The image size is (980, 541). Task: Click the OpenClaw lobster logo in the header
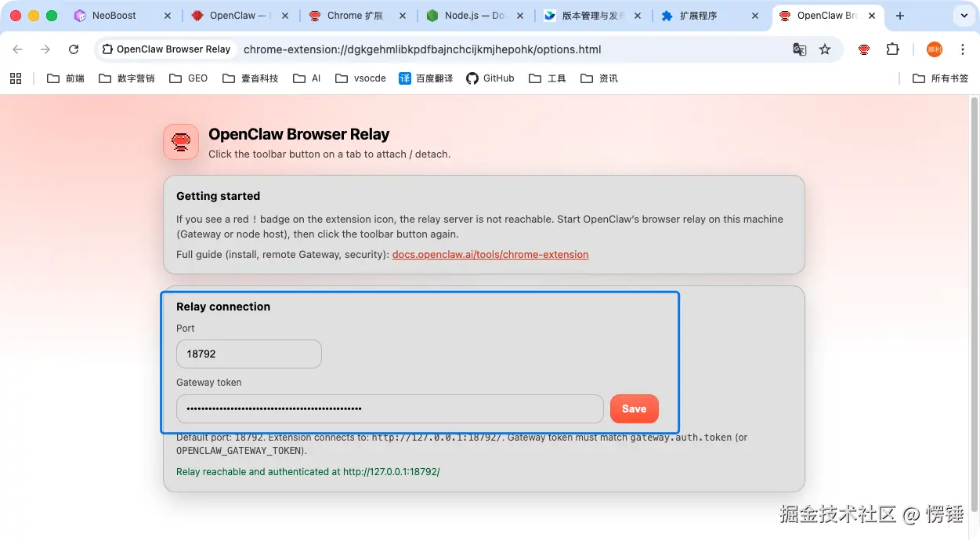click(x=181, y=142)
